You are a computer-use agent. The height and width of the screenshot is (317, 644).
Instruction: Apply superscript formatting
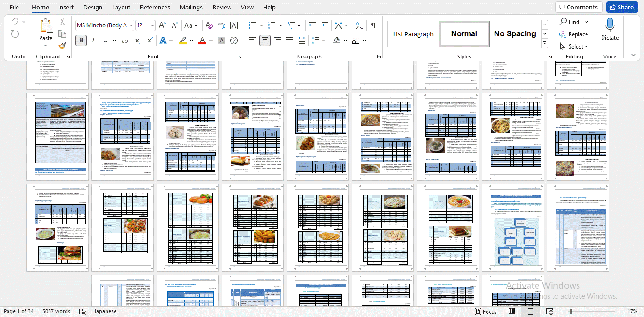pos(150,41)
